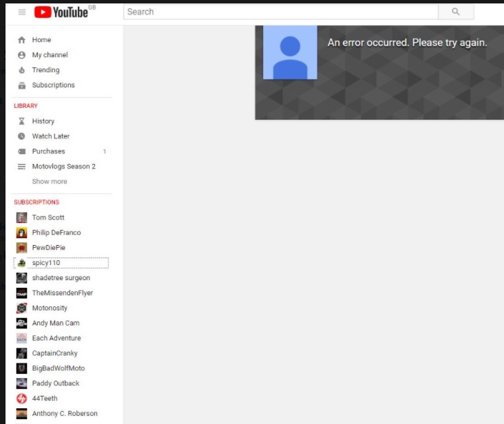504x424 pixels.
Task: Open the Watch Later list
Action: click(x=51, y=136)
